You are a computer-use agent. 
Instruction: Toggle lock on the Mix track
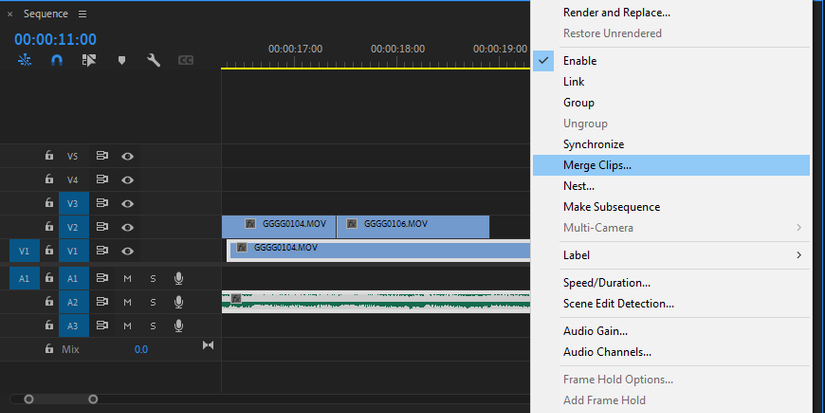[49, 348]
